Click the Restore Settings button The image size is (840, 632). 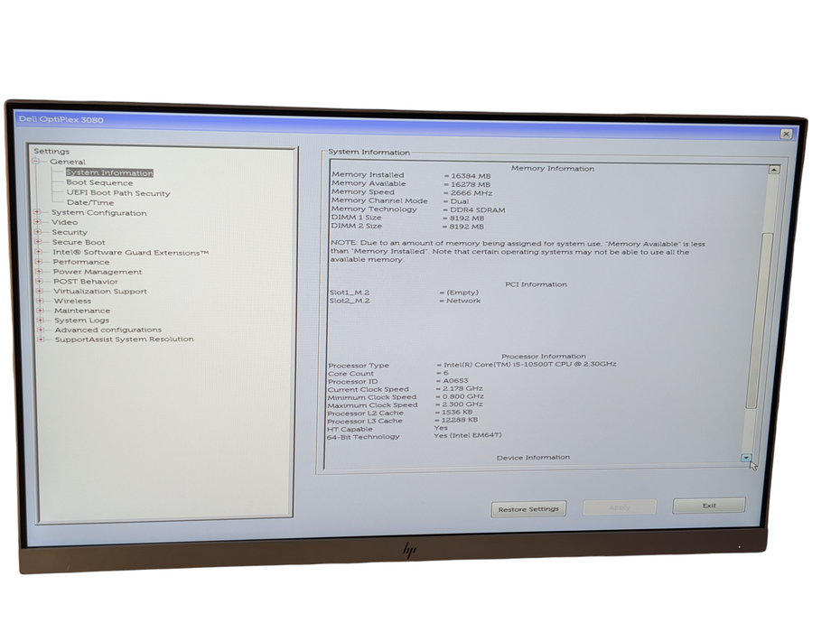point(528,509)
